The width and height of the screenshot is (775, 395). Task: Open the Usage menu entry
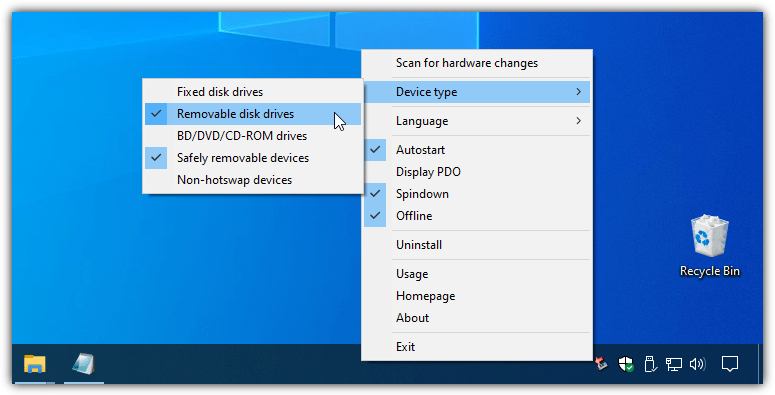tap(477, 274)
